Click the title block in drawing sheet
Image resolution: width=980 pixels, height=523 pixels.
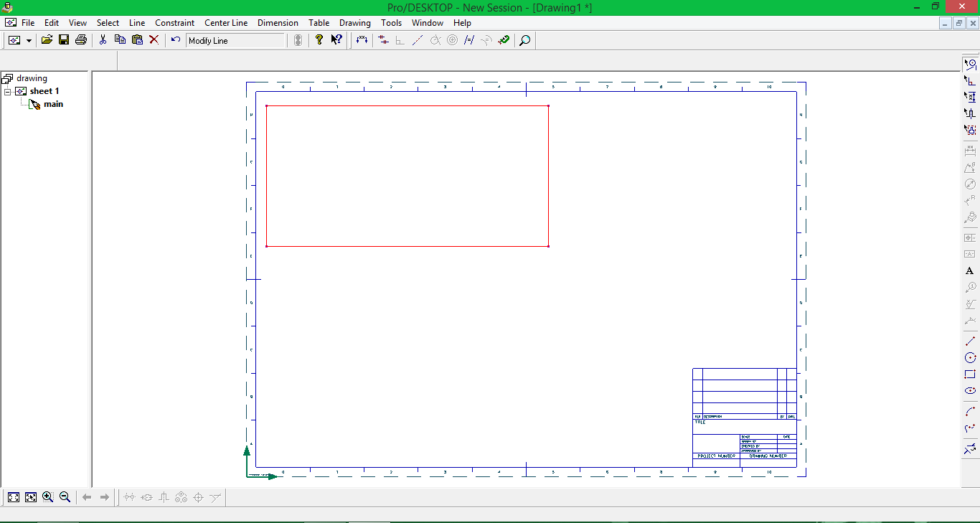click(745, 418)
